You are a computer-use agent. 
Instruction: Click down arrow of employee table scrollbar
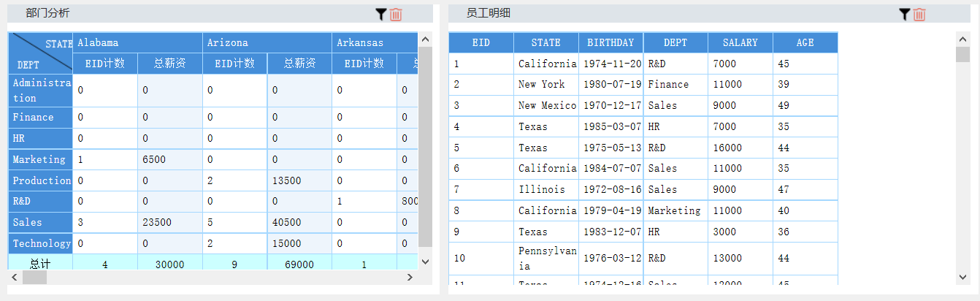click(963, 275)
